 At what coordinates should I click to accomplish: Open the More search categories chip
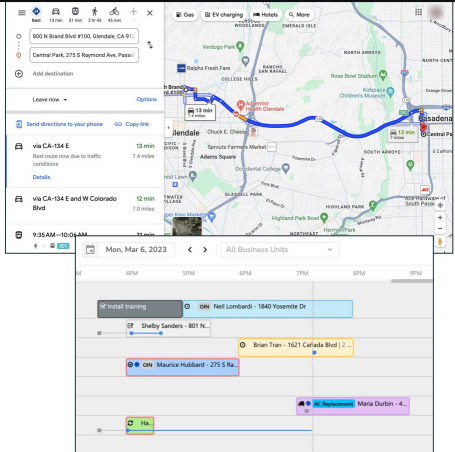tap(299, 15)
